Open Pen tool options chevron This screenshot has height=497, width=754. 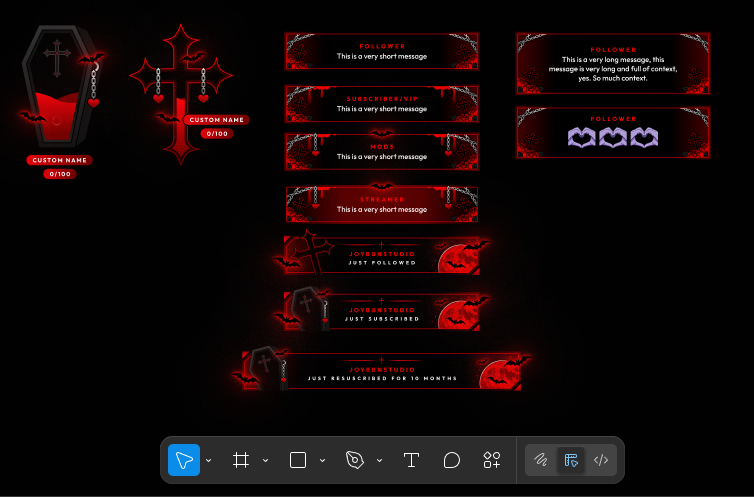click(379, 460)
